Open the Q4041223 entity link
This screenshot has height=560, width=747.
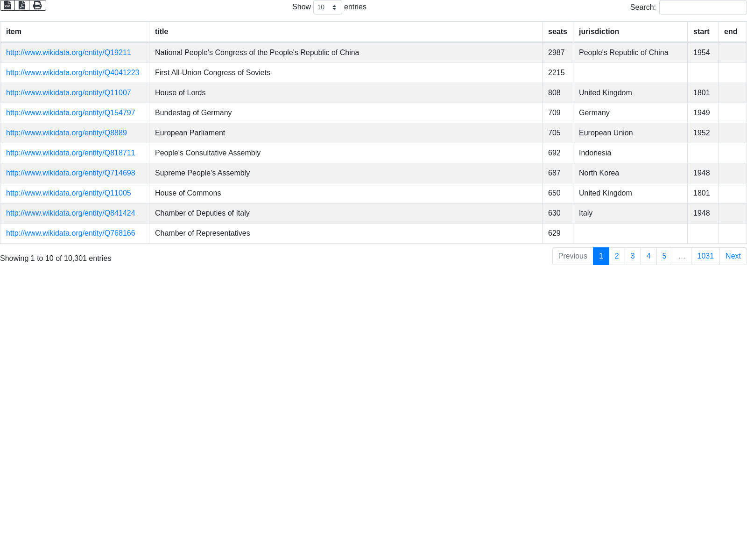[73, 73]
